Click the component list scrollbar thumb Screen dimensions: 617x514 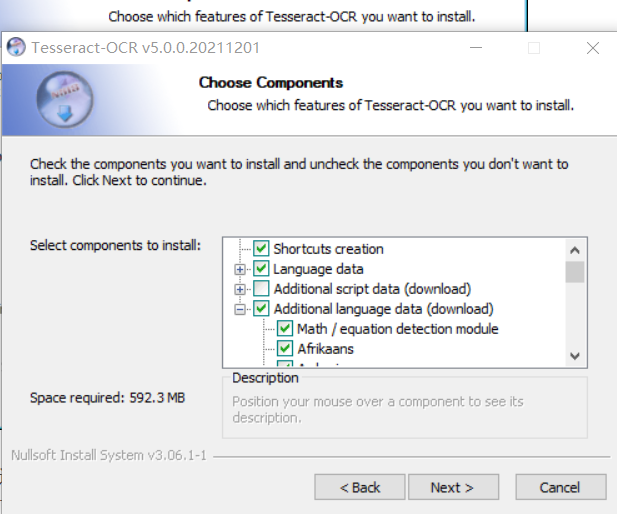(575, 272)
